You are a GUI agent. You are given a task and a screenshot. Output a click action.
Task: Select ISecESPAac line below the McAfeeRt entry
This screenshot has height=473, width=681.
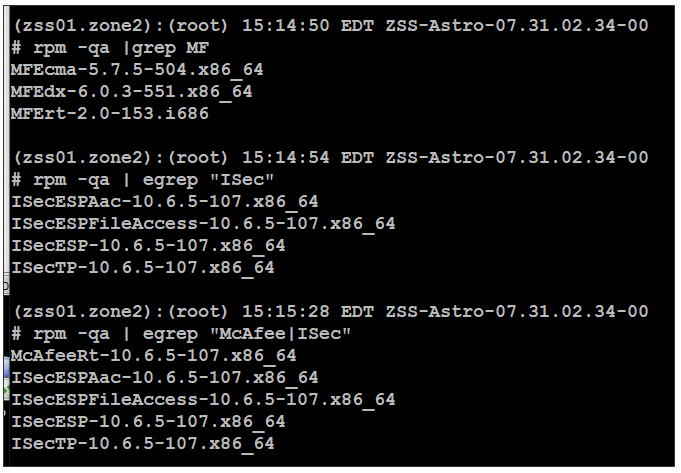click(165, 377)
